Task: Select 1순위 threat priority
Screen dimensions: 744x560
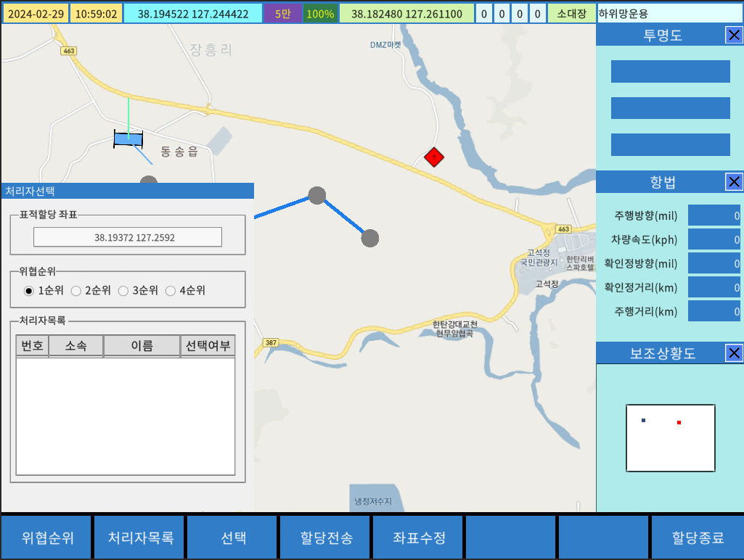Action: (x=29, y=291)
